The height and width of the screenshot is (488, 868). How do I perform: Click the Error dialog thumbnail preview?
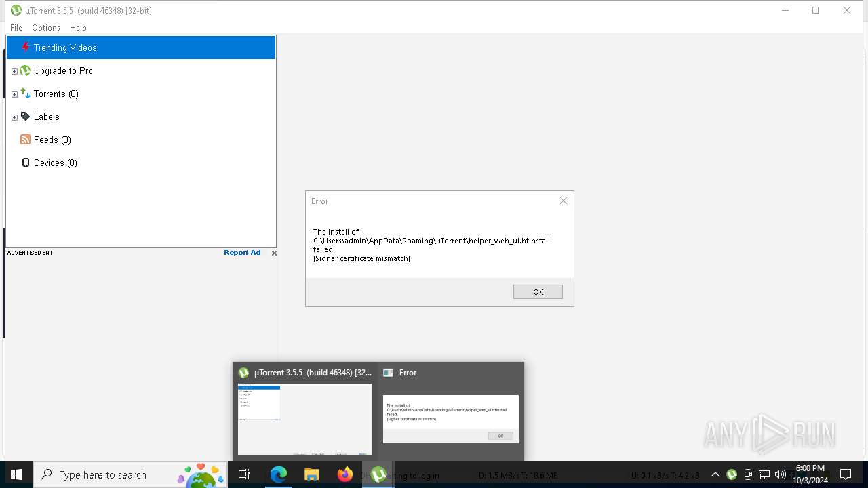pos(451,420)
